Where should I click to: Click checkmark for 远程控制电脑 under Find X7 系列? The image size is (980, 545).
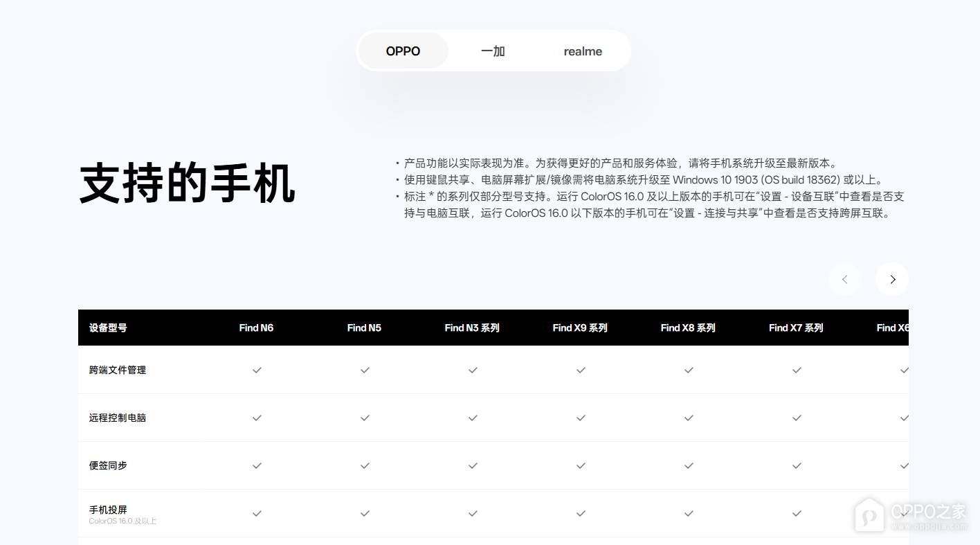[x=797, y=418]
